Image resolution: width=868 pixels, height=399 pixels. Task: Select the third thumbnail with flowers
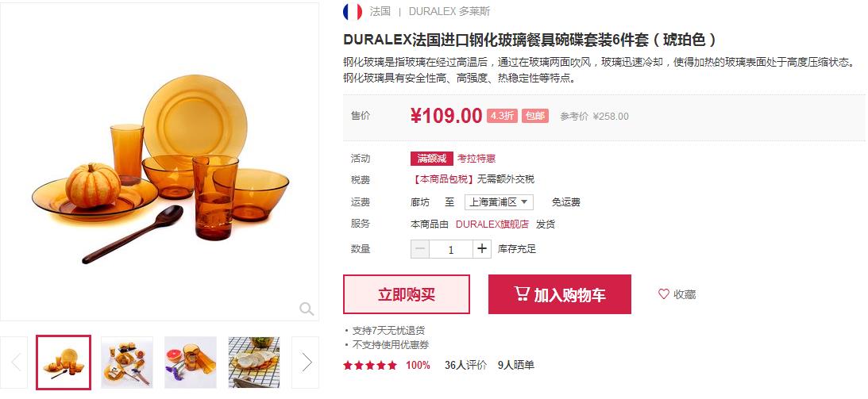tap(191, 363)
